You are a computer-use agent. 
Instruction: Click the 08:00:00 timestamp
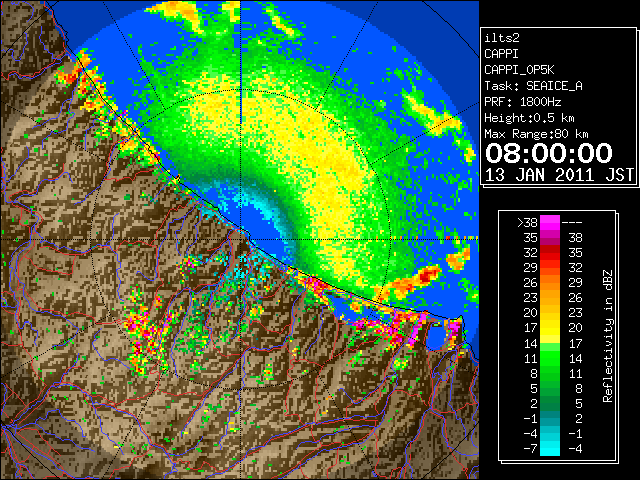pos(549,153)
